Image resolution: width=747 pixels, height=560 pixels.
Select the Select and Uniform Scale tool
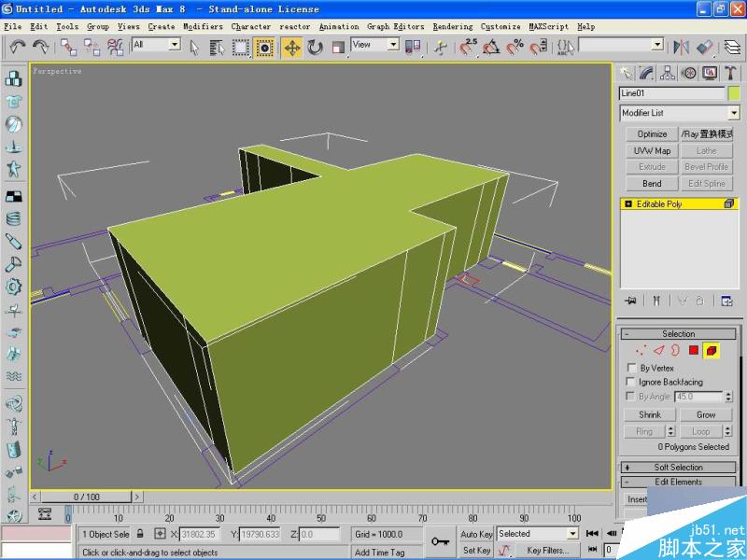337,46
